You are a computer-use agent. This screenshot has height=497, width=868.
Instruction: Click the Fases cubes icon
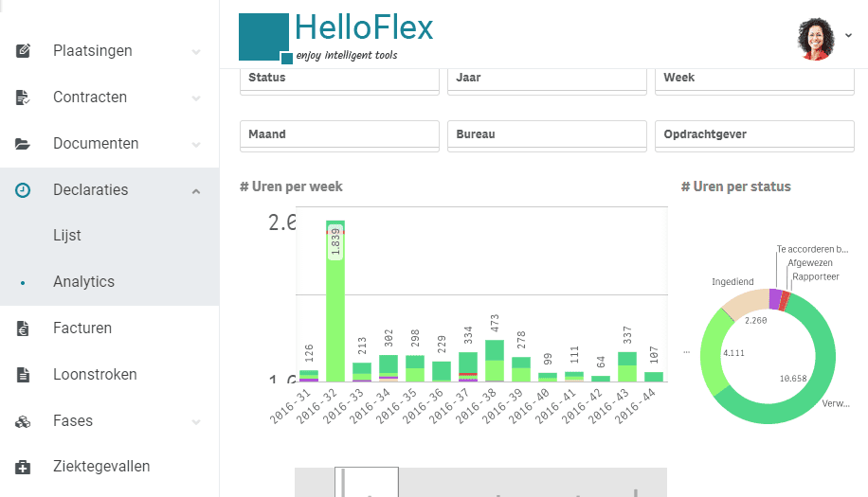pyautogui.click(x=23, y=422)
